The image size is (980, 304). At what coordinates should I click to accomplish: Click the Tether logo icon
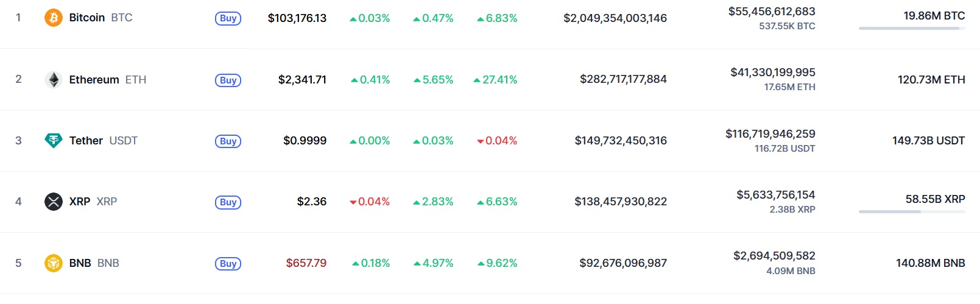[x=54, y=141]
